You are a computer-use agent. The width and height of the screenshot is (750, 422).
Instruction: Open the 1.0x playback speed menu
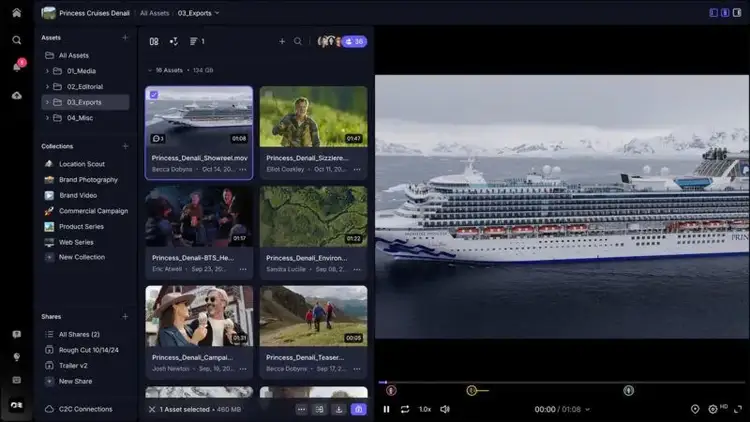click(x=425, y=409)
